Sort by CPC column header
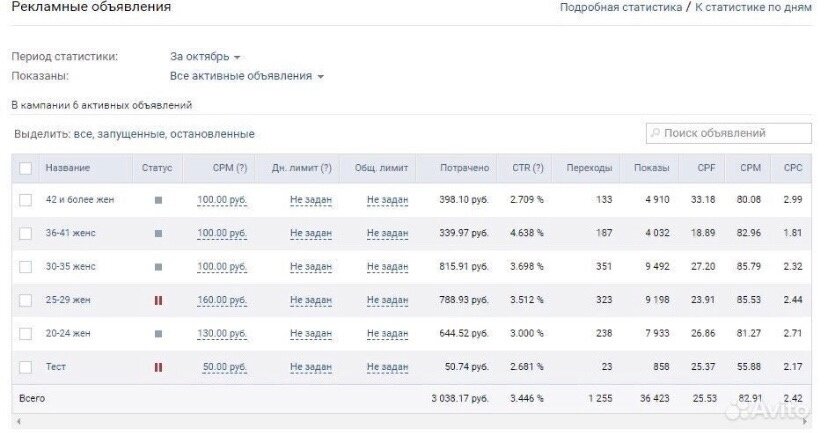The height and width of the screenshot is (433, 828). [x=793, y=168]
